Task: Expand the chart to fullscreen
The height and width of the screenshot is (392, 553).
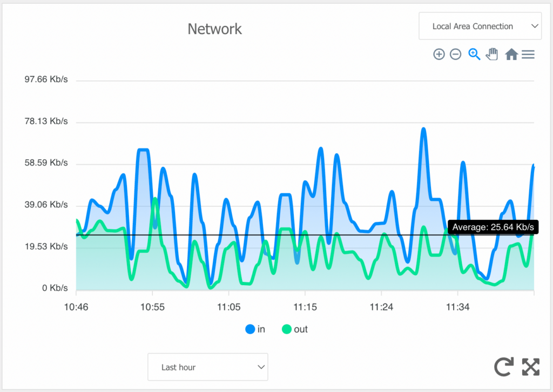Action: pos(531,367)
